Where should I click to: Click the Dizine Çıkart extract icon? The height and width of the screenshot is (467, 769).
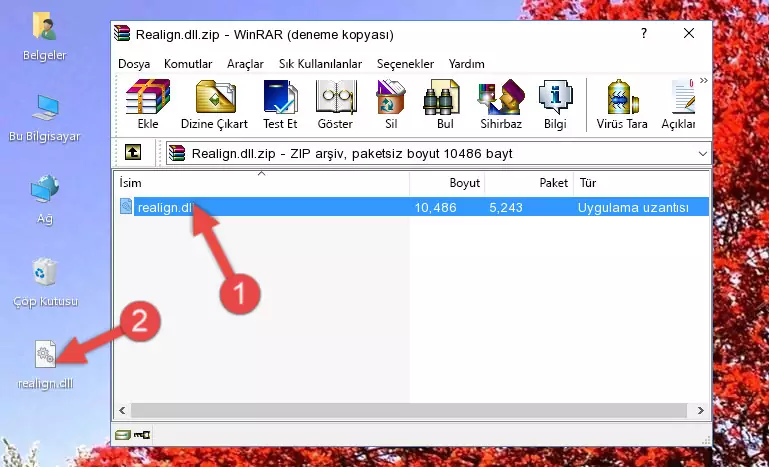[x=214, y=104]
